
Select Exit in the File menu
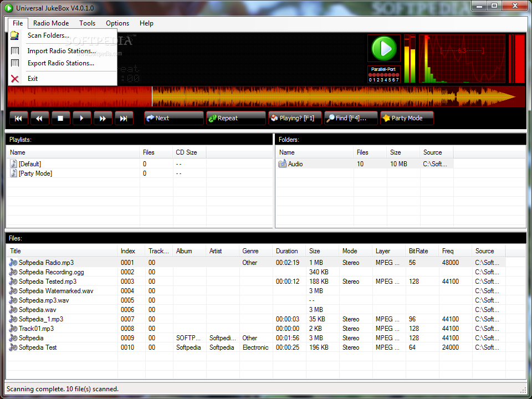click(63, 79)
